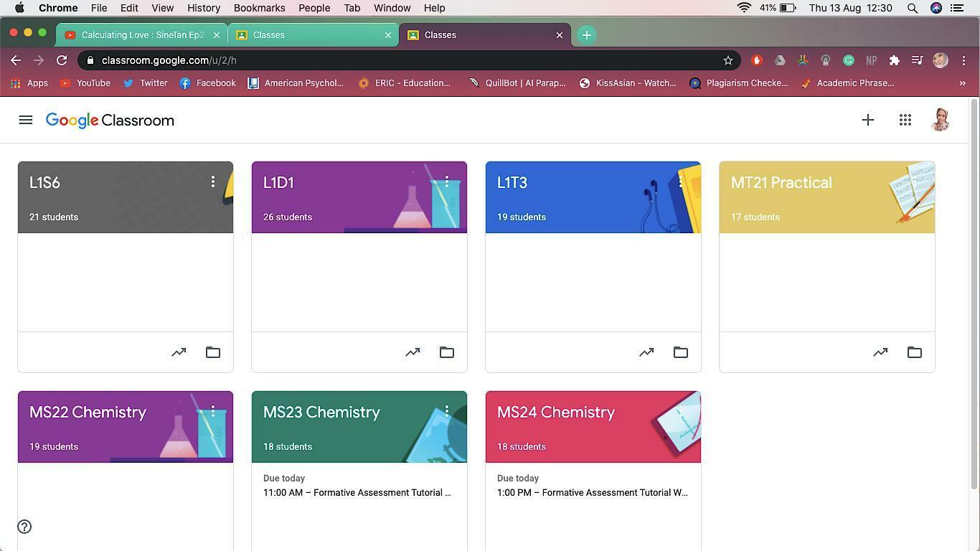
Task: Open the 11:00 AM Formative Assessment assignment
Action: point(357,493)
